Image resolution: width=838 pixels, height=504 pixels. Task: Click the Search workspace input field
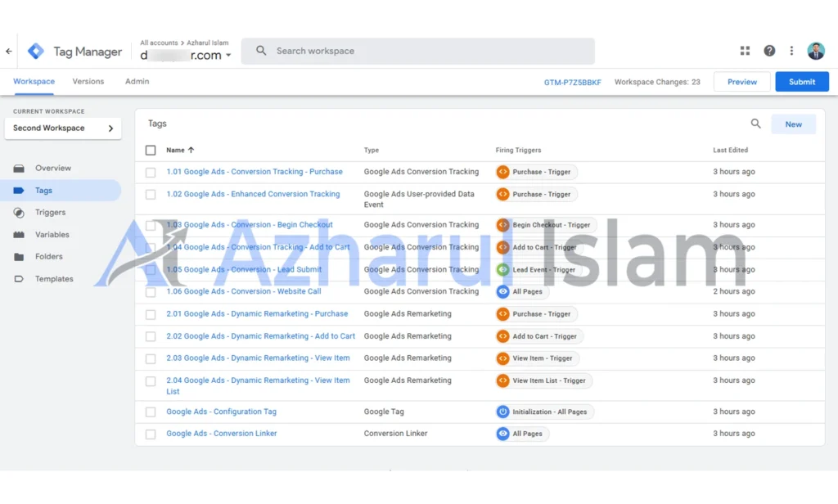[x=418, y=52]
